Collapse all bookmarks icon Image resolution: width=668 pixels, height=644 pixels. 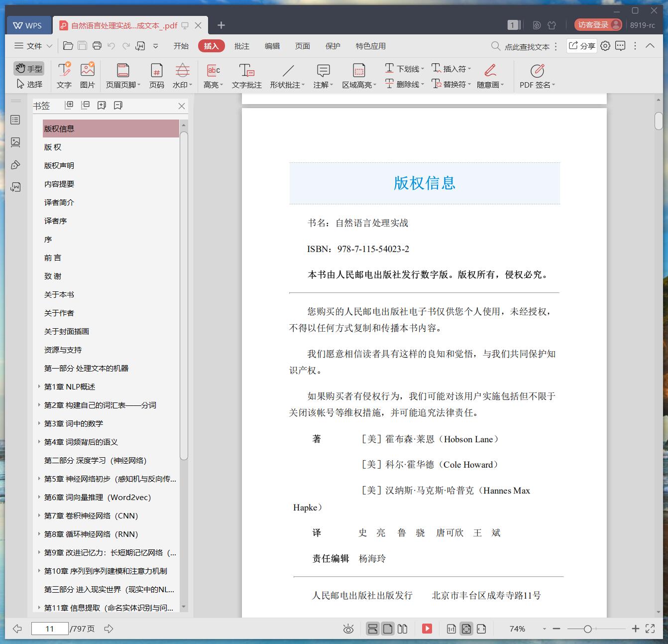86,105
